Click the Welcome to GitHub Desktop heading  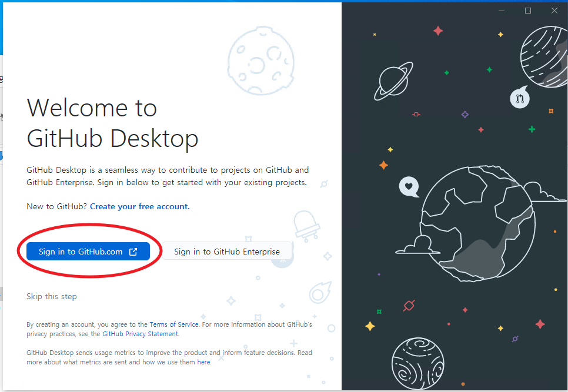point(112,123)
